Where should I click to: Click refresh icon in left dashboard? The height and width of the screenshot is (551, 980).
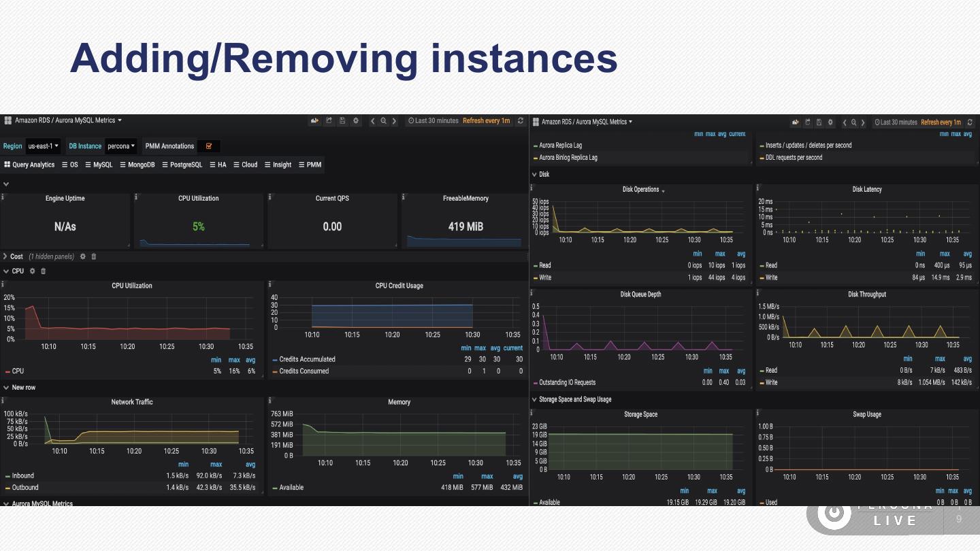pos(521,121)
